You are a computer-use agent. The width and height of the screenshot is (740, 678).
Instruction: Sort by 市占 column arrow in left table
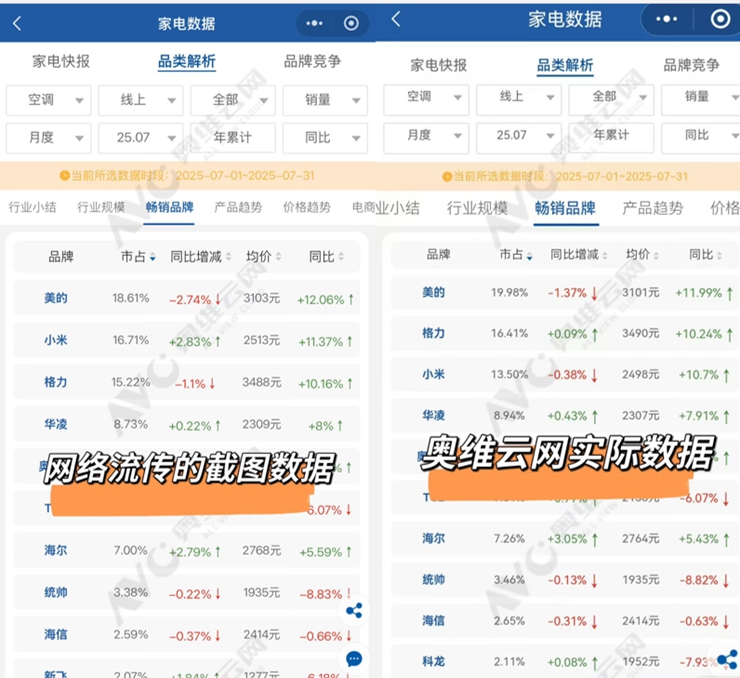click(x=152, y=258)
